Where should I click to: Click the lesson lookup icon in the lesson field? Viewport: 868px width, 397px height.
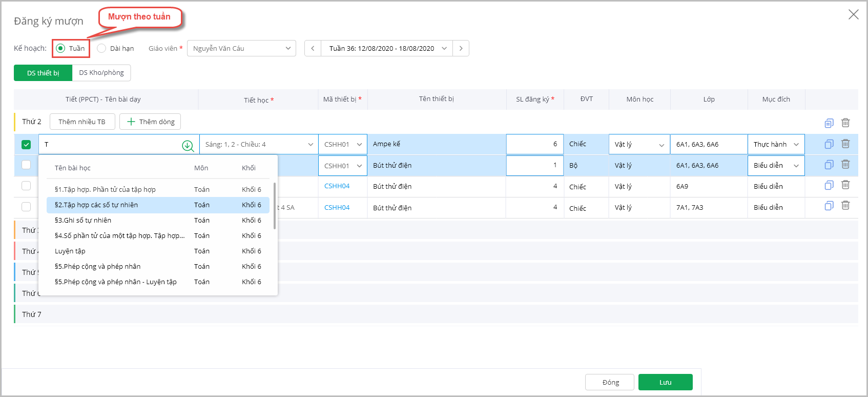188,146
